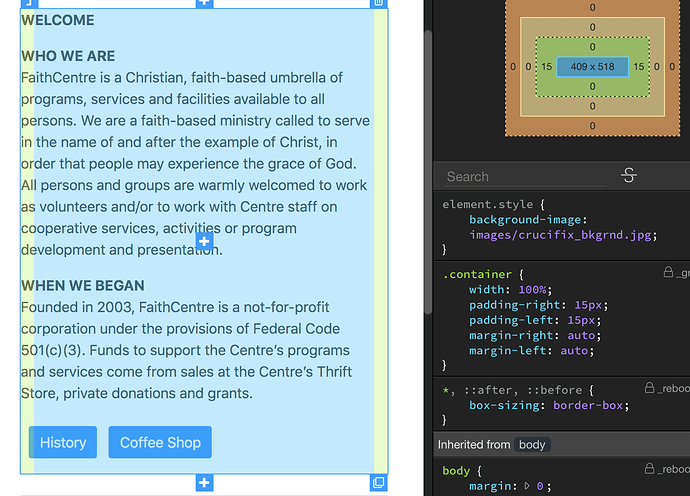Click the bottom margin value 0 in orange box
The image size is (690, 496).
pyautogui.click(x=592, y=126)
